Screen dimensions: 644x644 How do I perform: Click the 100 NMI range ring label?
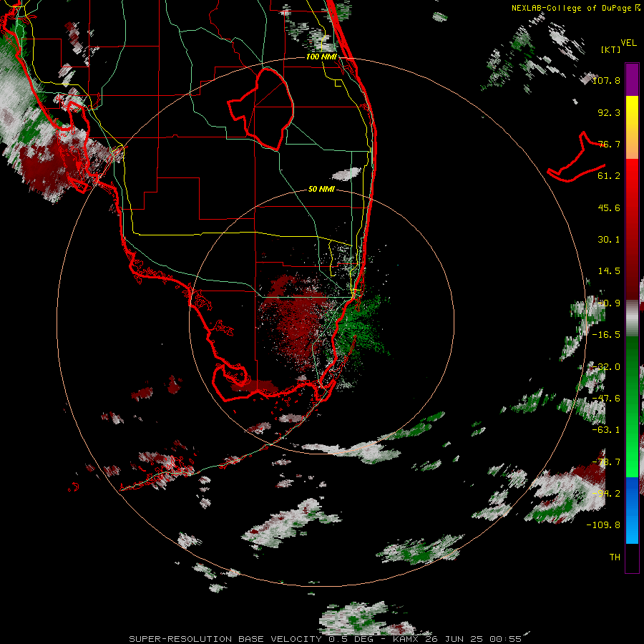(x=321, y=57)
